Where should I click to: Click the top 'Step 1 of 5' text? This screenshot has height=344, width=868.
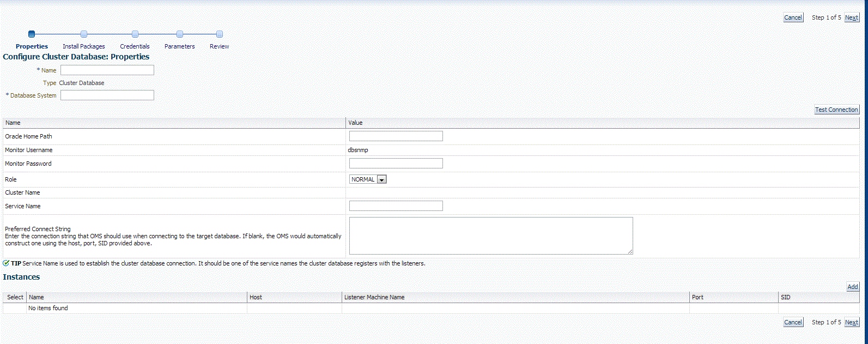click(826, 17)
